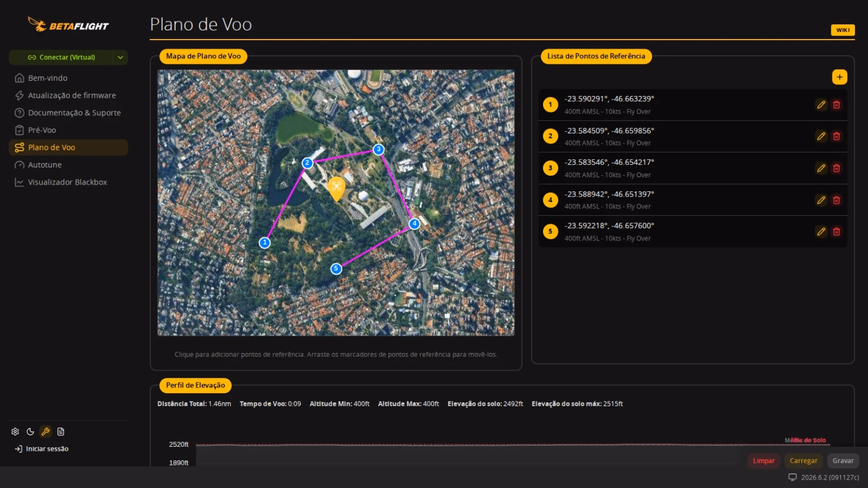The image size is (868, 488).
Task: Select the yellow number 3 waypoint badge
Action: point(550,168)
